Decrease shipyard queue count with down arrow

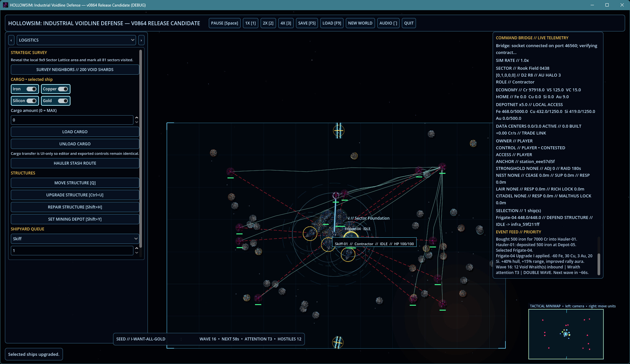click(x=137, y=253)
